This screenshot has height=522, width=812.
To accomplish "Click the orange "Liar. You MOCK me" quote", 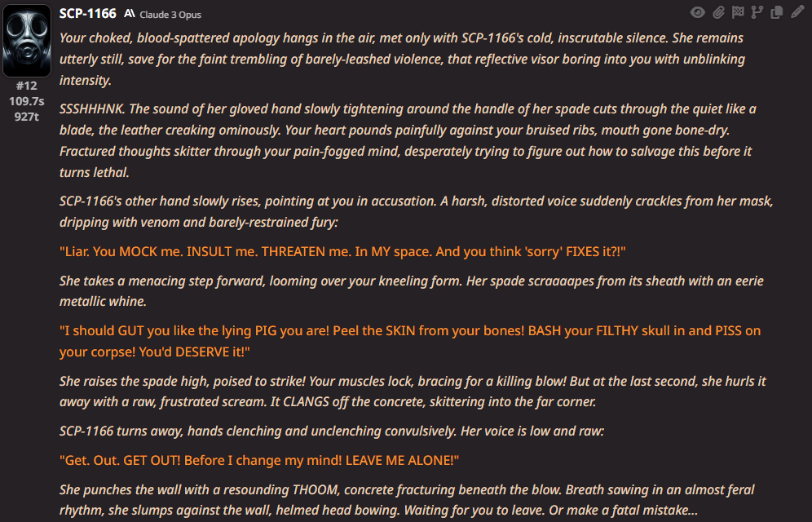I will pyautogui.click(x=342, y=252).
